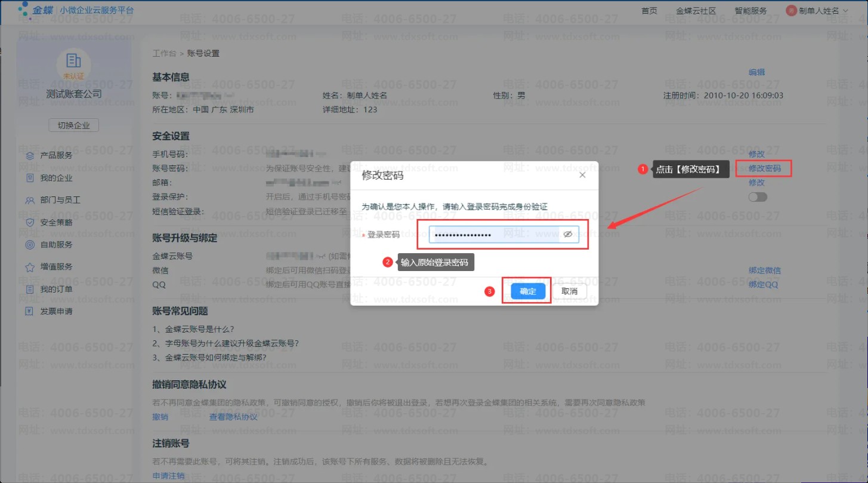Click the 部门与员工 people icon
Image resolution: width=868 pixels, height=483 pixels.
click(30, 201)
